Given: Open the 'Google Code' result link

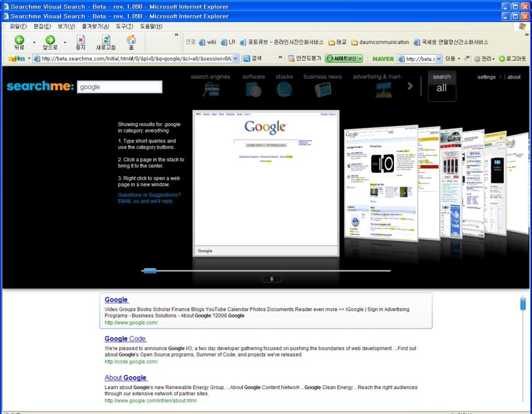Looking at the screenshot, I should [125, 338].
